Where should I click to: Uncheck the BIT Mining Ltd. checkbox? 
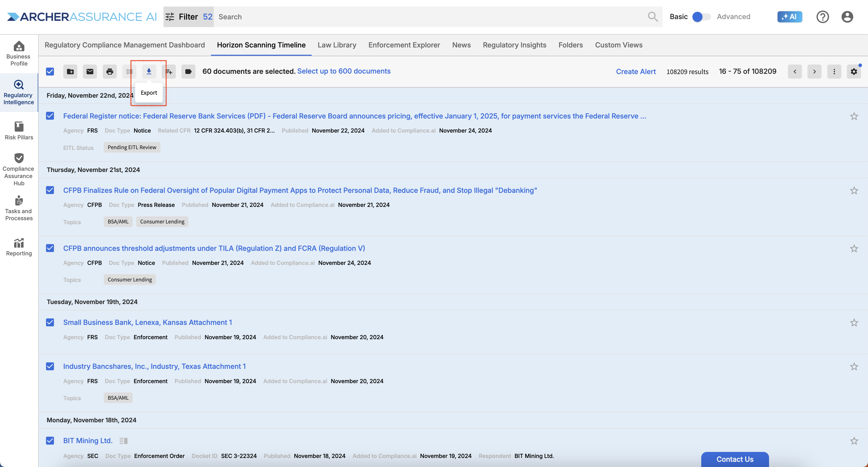tap(50, 441)
